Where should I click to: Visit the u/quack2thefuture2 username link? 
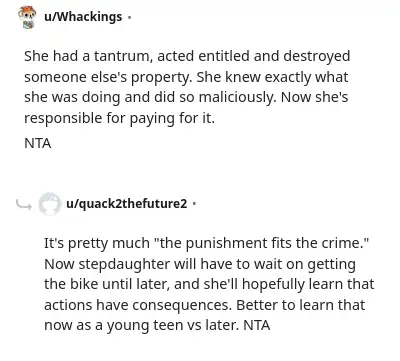pyautogui.click(x=127, y=203)
